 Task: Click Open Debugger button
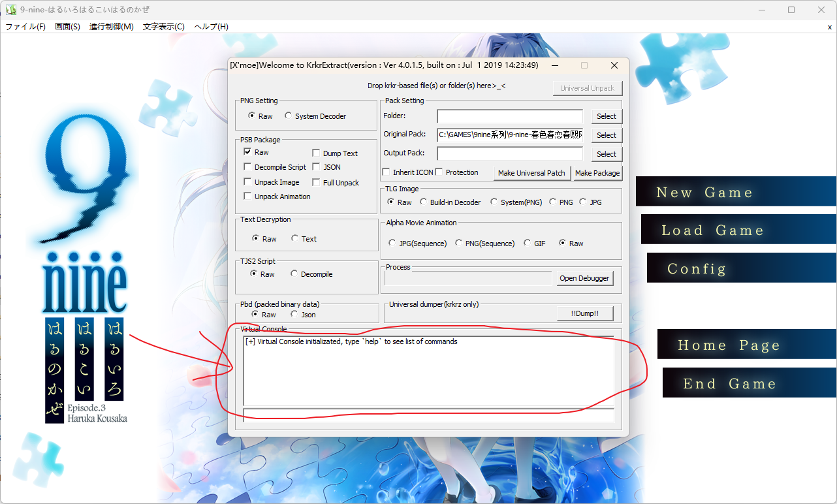(x=584, y=278)
